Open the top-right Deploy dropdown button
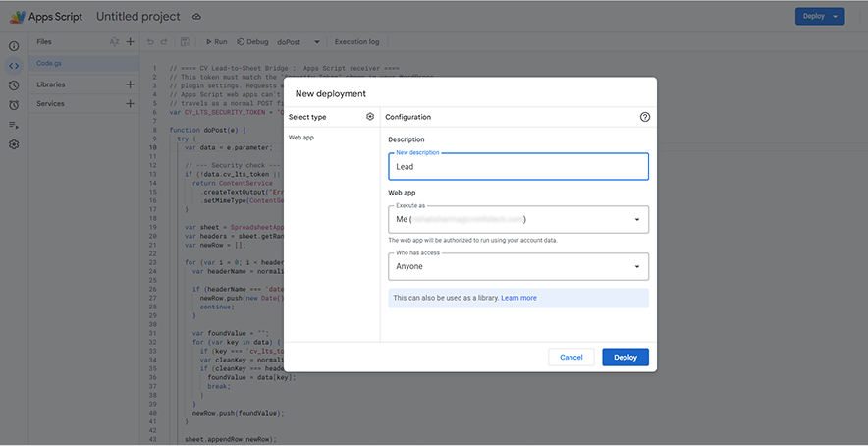 coord(820,16)
